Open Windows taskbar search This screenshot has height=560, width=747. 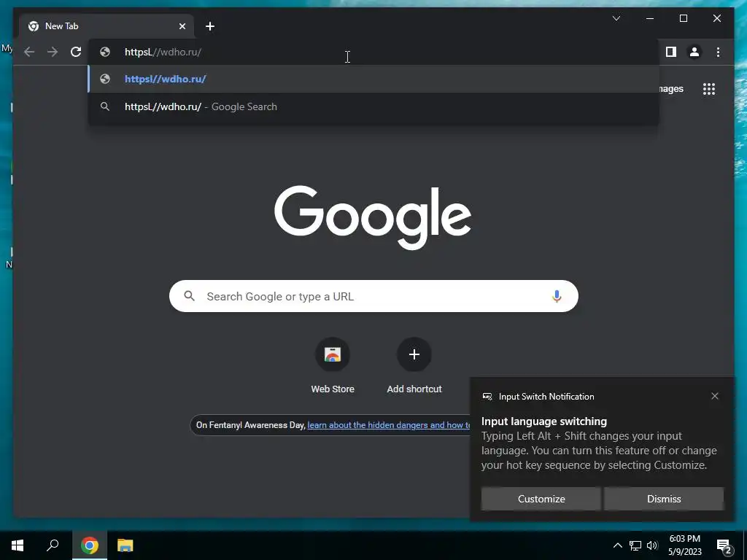[53, 545]
